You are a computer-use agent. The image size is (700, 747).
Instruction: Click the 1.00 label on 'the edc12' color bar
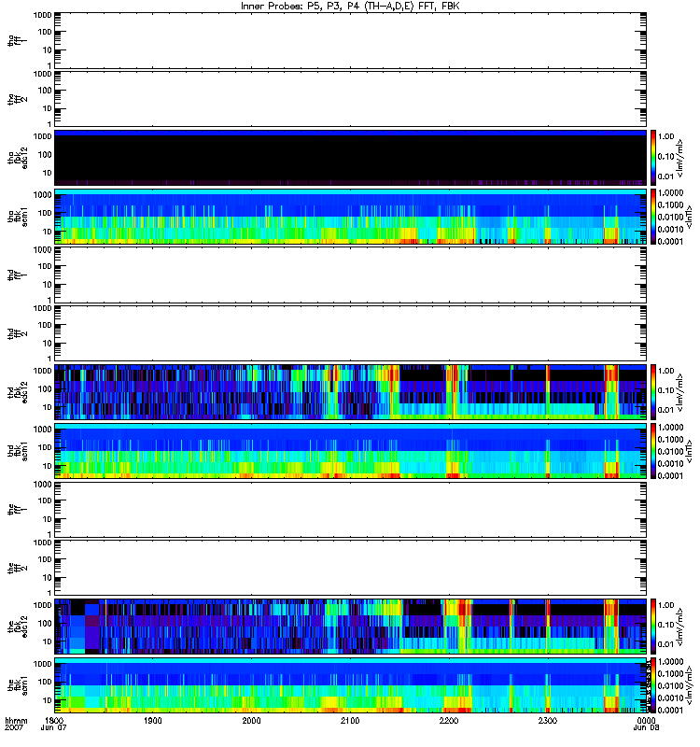click(x=666, y=605)
